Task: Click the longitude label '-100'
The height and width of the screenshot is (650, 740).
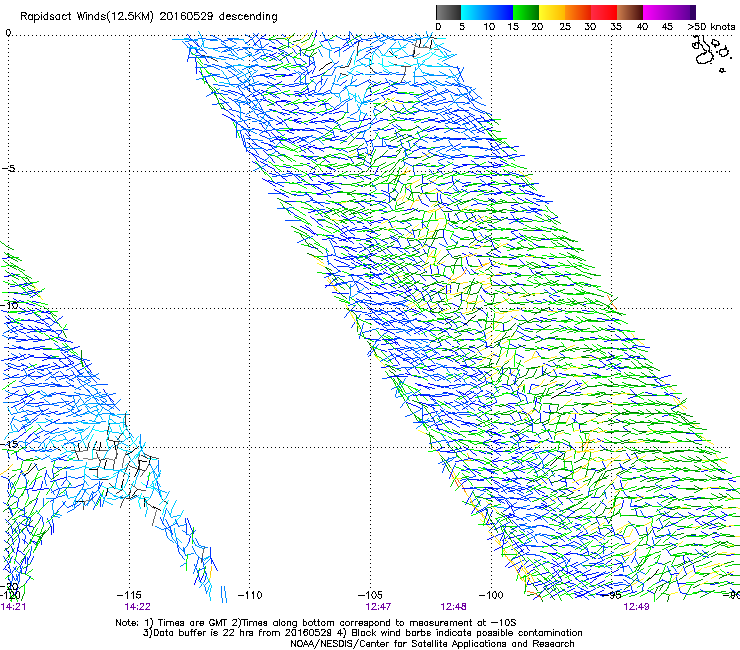Action: (491, 595)
